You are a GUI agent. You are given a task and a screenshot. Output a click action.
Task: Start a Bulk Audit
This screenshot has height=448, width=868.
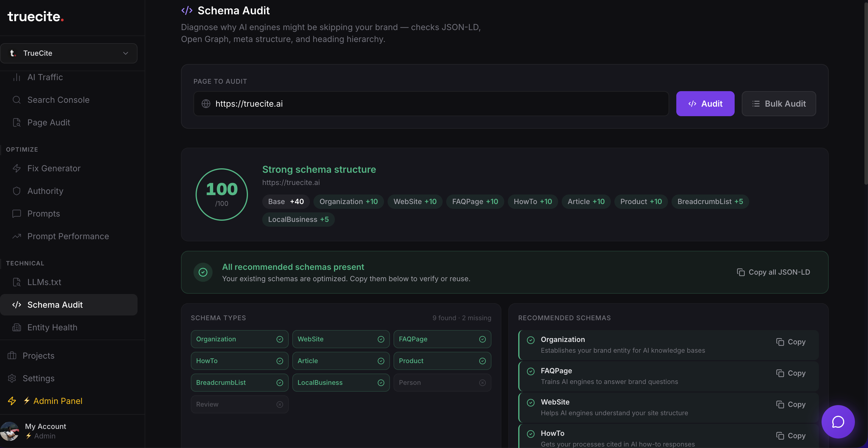click(779, 103)
